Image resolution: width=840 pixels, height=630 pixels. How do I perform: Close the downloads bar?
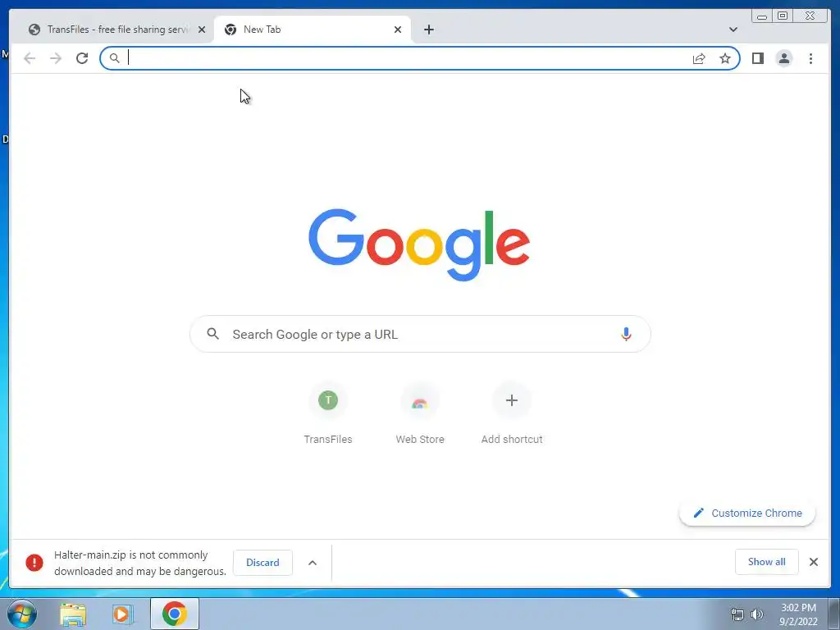813,561
